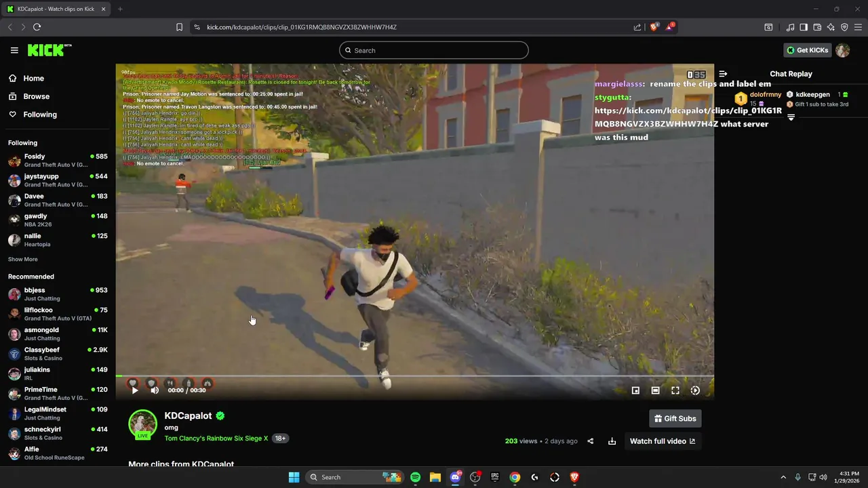This screenshot has width=868, height=488.
Task: Open PrimeTime recommended channel
Action: point(58,394)
